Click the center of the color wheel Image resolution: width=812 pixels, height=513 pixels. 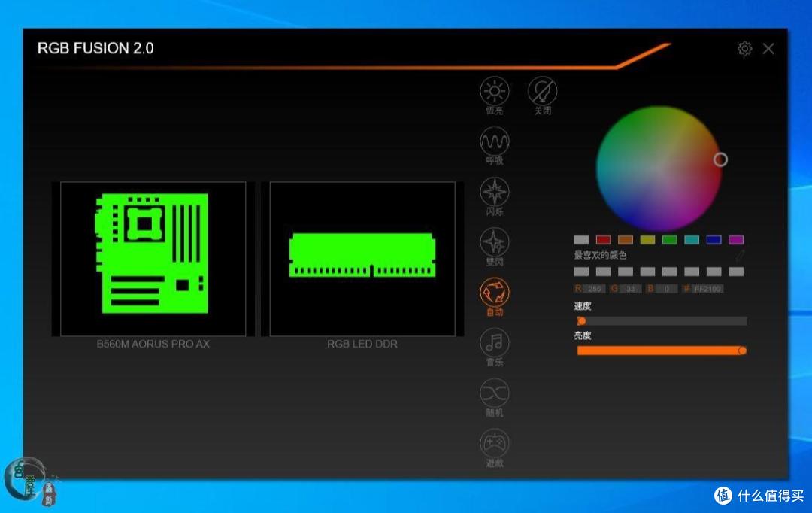659,168
